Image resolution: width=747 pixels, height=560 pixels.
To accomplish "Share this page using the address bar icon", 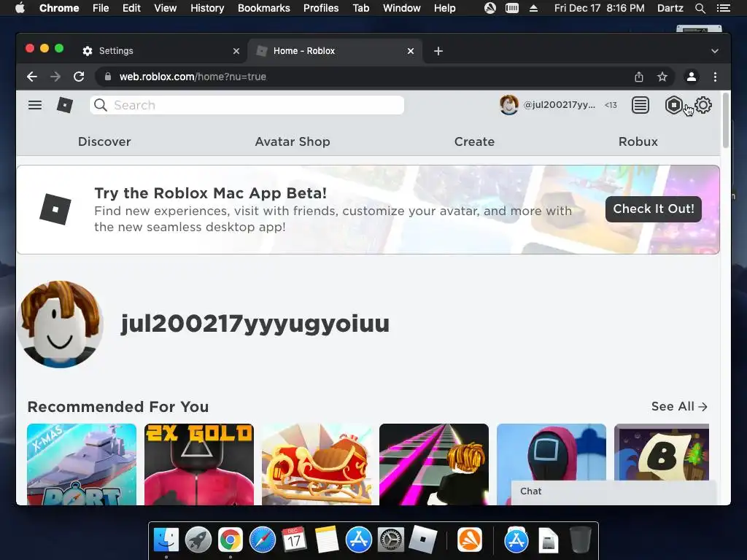I will click(x=639, y=77).
